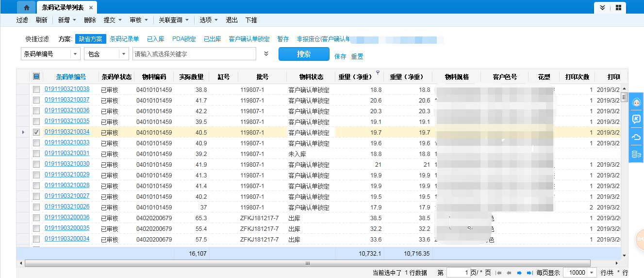Close the 条码记录单列表 tab
This screenshot has height=278, width=644.
pos(91,8)
